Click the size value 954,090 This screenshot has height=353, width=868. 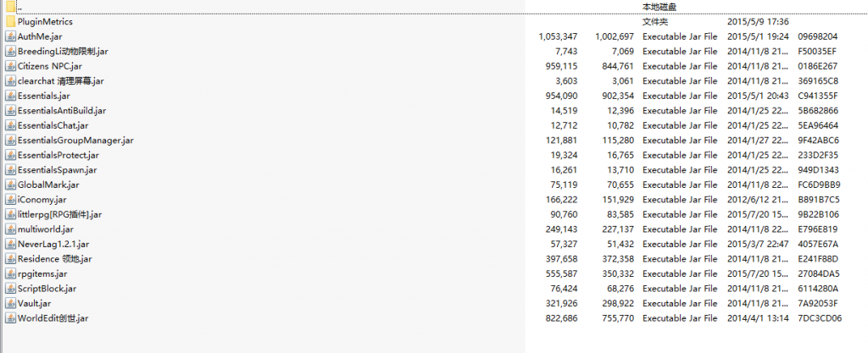point(560,96)
